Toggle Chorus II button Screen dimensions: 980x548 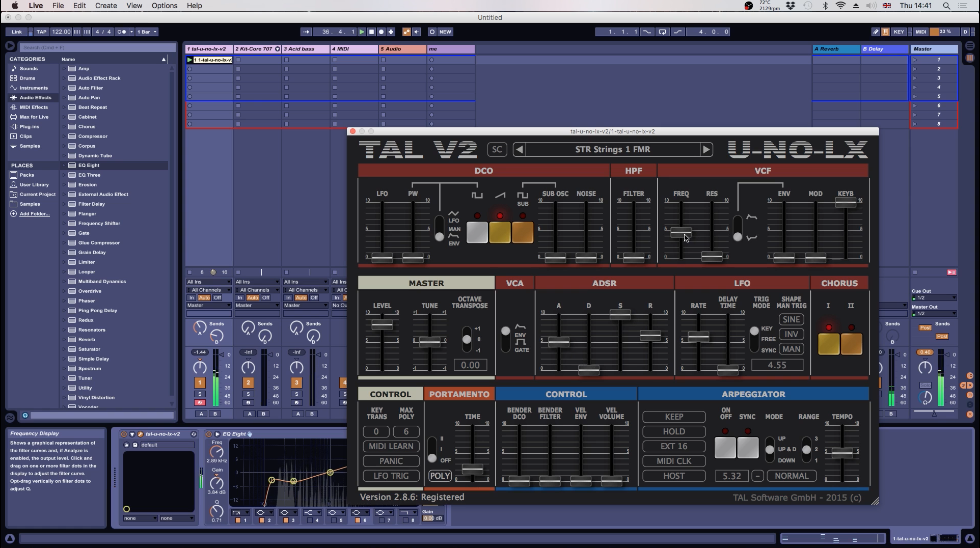852,344
